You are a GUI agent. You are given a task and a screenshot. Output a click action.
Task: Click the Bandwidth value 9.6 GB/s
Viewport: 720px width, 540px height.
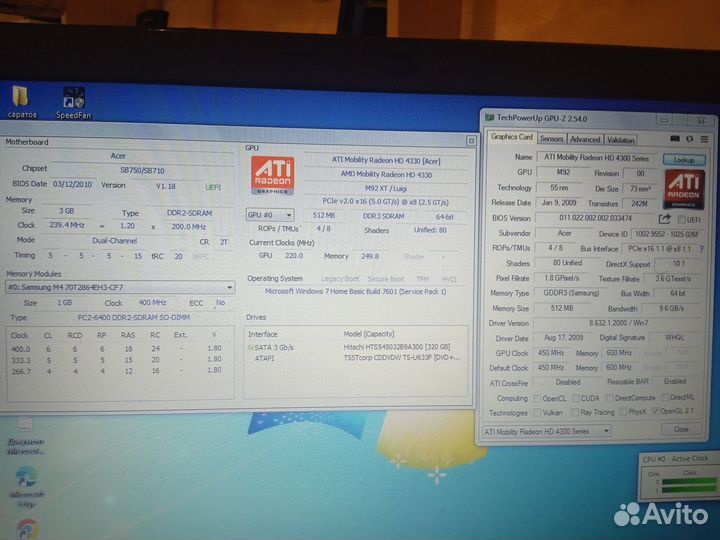click(672, 309)
